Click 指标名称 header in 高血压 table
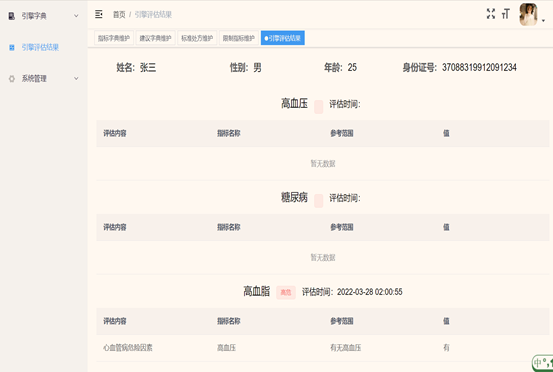 [229, 133]
